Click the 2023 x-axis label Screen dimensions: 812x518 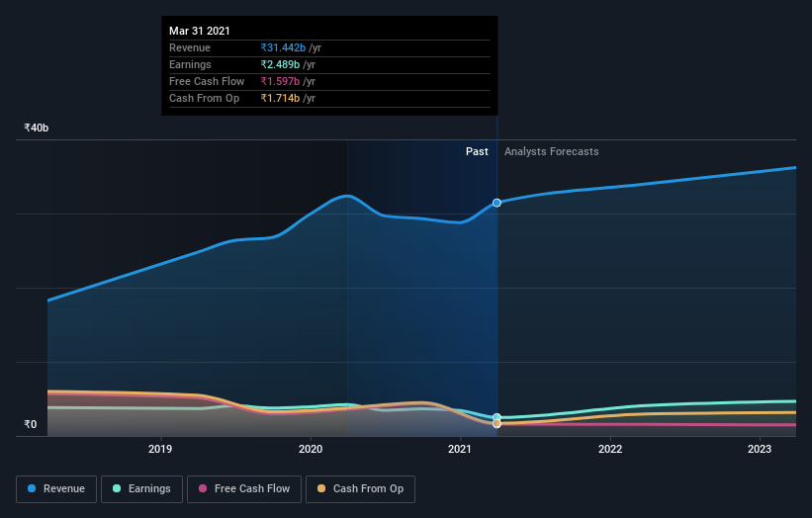tap(760, 449)
